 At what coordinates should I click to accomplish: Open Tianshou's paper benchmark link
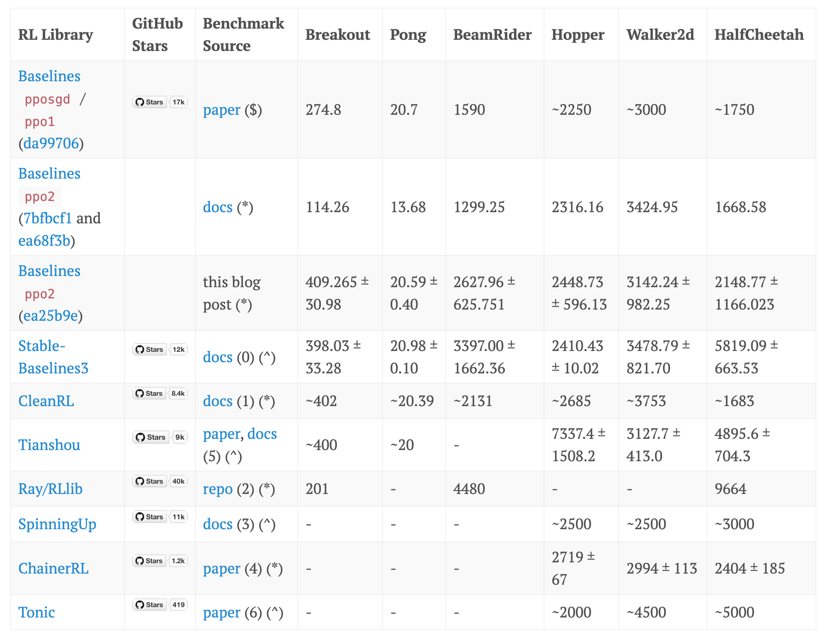[221, 434]
